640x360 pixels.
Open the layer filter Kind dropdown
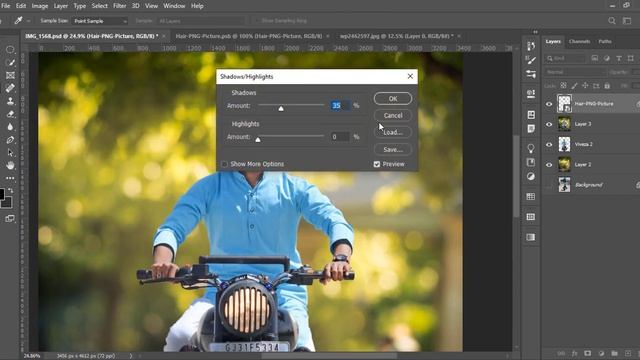565,58
